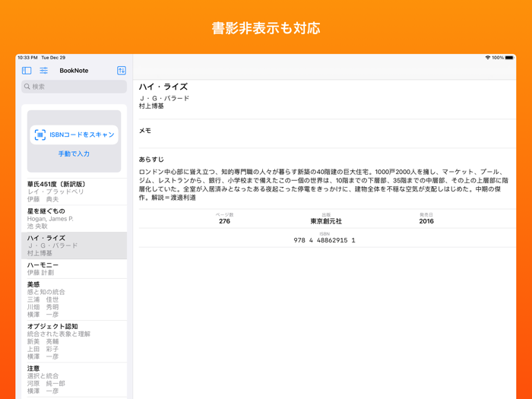532x399 pixels.
Task: Open the オブジェクト認知 book entry
Action: (74, 341)
